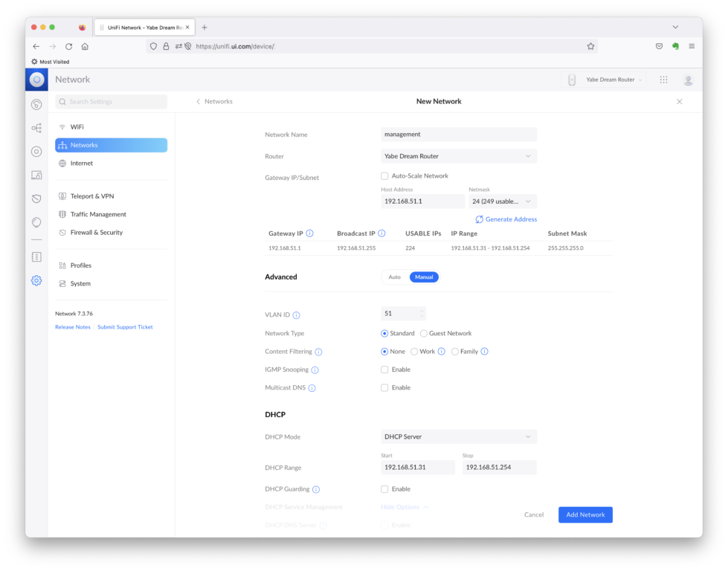Bookmark this page with star icon
The image size is (728, 571).
pos(590,46)
